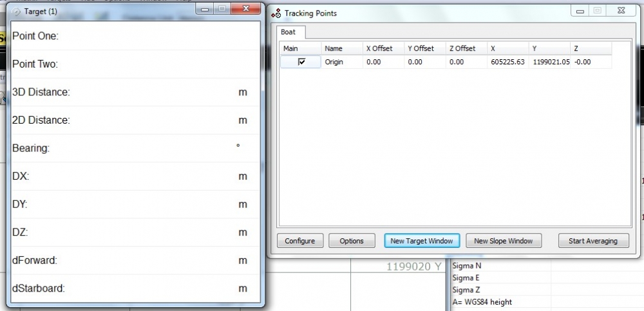Click the dForward label

tap(35, 261)
